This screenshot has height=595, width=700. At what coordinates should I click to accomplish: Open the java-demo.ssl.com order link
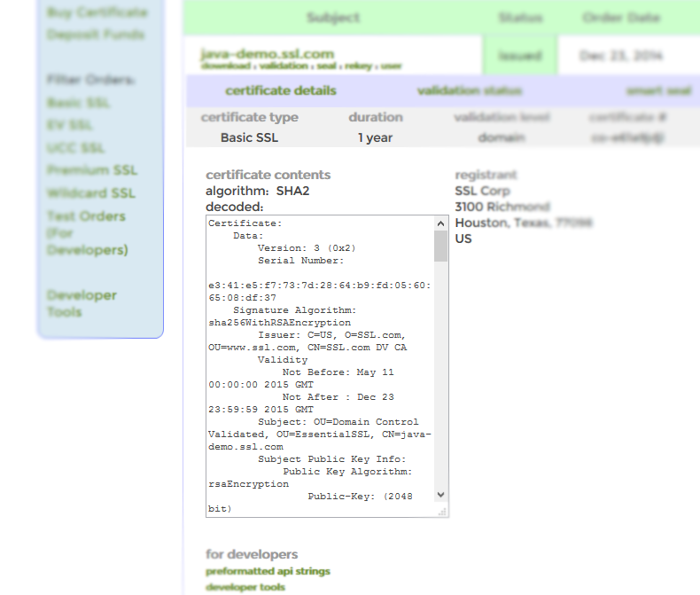(267, 54)
